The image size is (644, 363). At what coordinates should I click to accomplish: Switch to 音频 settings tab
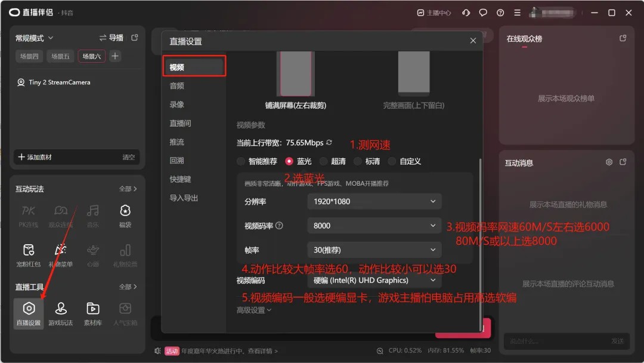[x=177, y=86]
